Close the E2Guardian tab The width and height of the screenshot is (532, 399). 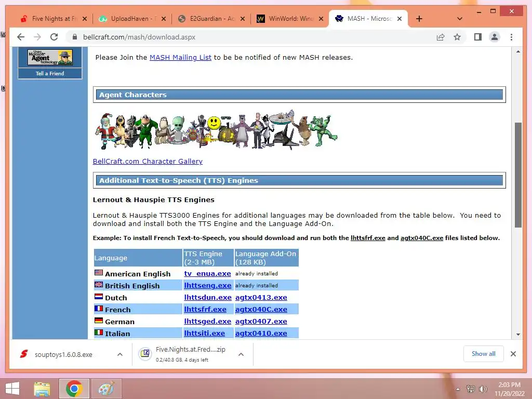(242, 19)
